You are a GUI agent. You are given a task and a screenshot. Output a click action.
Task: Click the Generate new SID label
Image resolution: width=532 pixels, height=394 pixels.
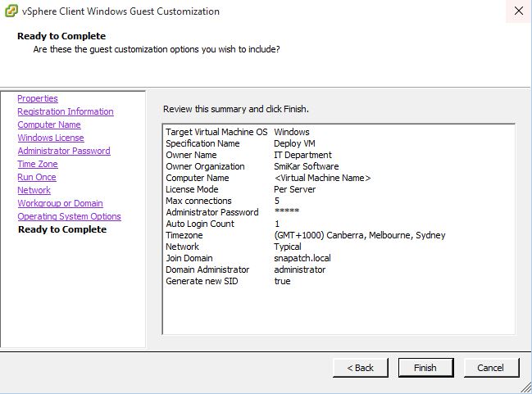click(x=202, y=281)
